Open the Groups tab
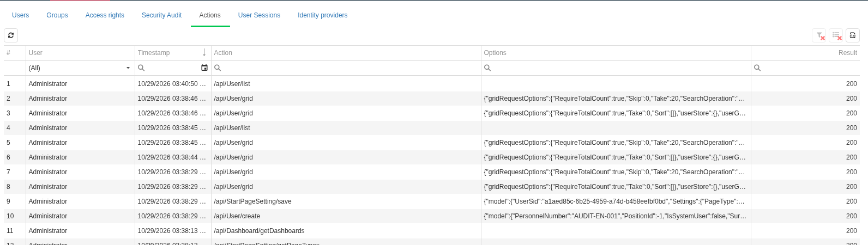 pos(57,15)
